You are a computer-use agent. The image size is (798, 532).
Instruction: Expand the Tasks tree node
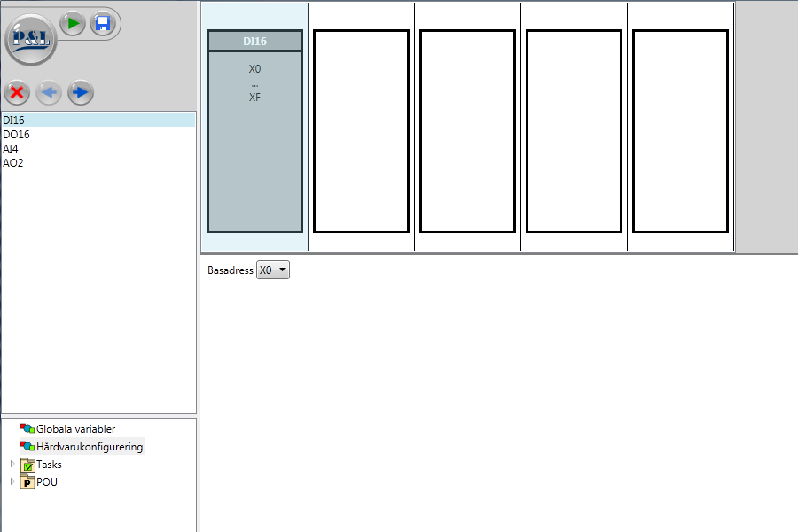tap(12, 464)
